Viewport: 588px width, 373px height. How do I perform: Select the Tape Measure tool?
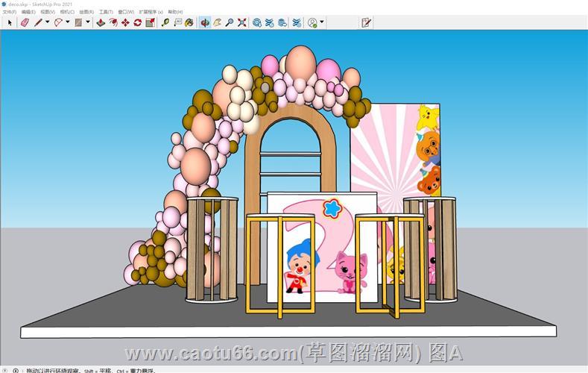click(x=165, y=23)
